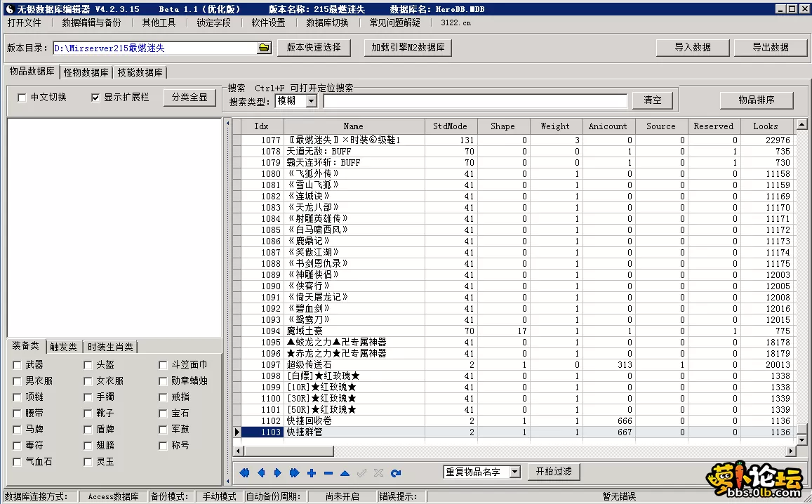Delete record with minus icon
The width and height of the screenshot is (812, 504).
coord(328,473)
